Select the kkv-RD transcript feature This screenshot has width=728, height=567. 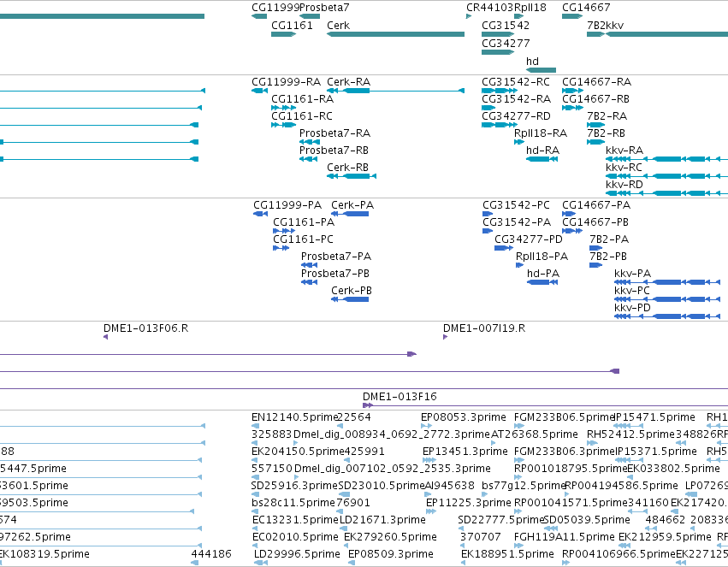click(x=666, y=193)
